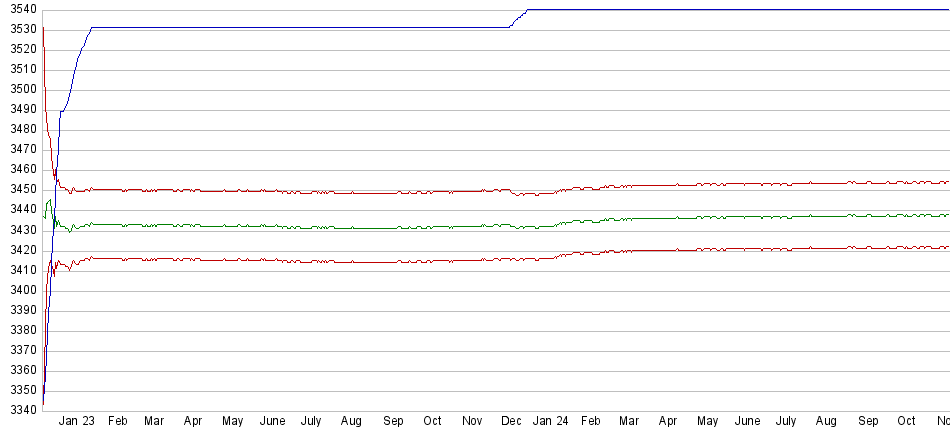Screen dimensions: 950x435
Task: Select the Dec label on the time axis
Action: pos(512,422)
